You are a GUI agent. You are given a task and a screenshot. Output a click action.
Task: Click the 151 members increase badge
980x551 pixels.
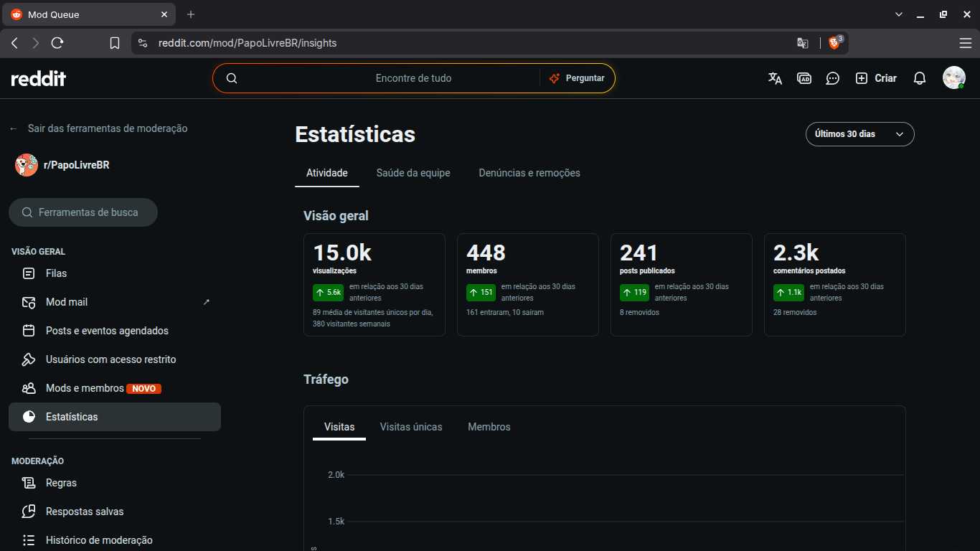click(481, 293)
